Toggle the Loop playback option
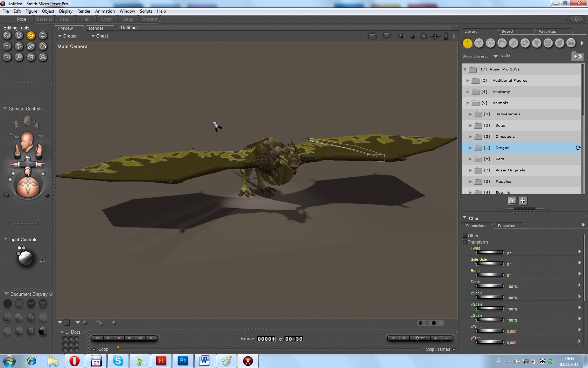Screen dimensions: 588x368 click(x=94, y=349)
